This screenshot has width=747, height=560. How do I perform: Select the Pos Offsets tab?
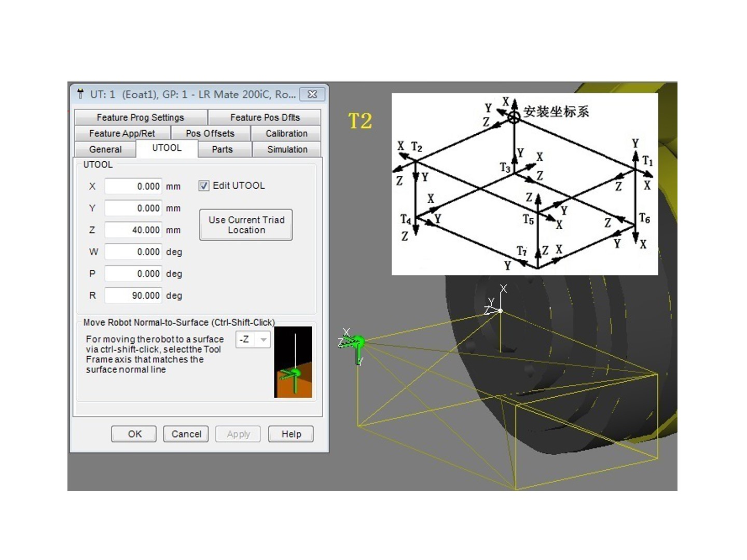(x=210, y=133)
